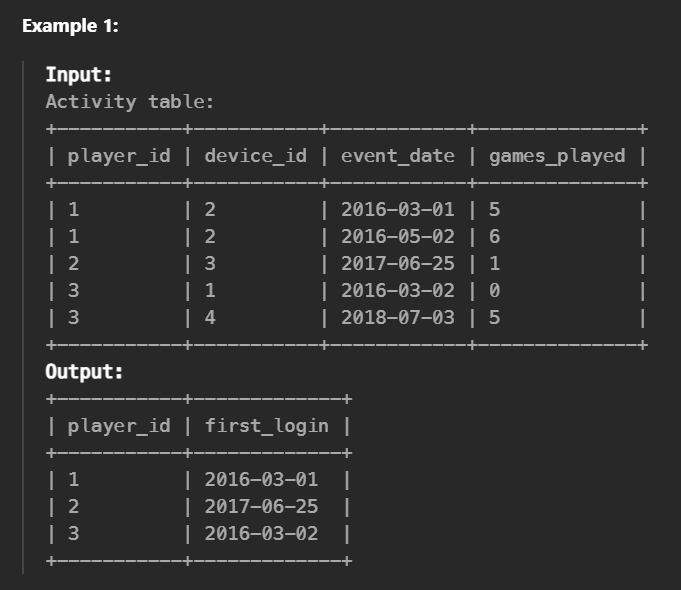
Task: Click the event_date column header
Action: [x=398, y=156]
